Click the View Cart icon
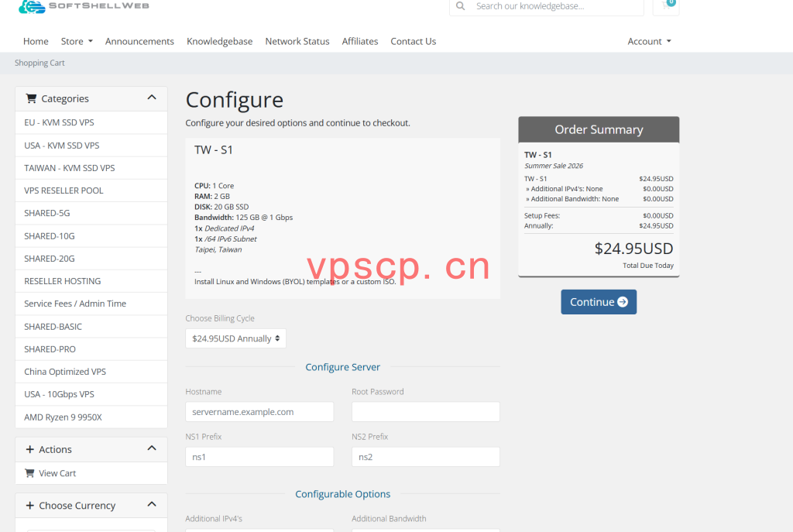 coord(30,473)
